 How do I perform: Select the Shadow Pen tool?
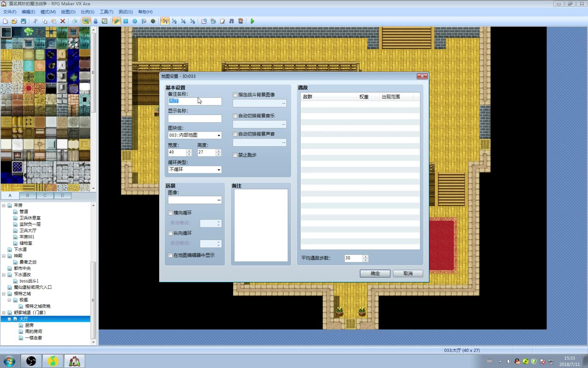[x=153, y=21]
